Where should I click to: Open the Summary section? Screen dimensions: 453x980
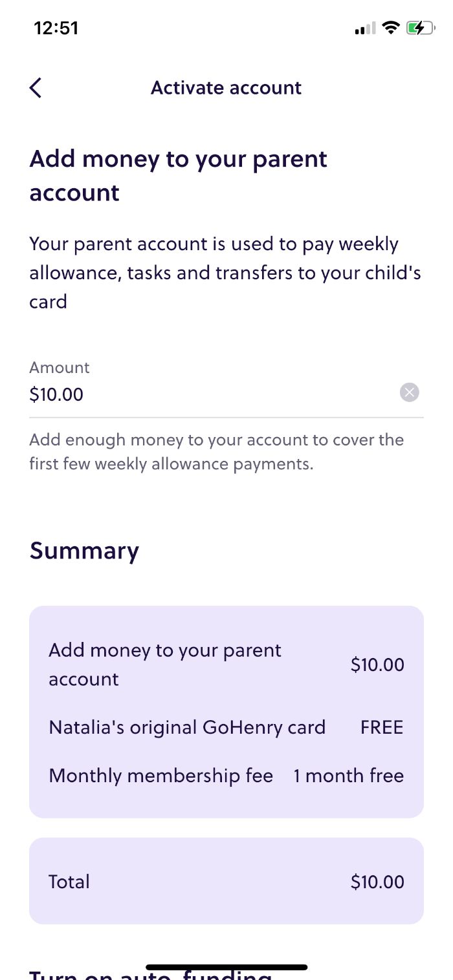(x=84, y=550)
